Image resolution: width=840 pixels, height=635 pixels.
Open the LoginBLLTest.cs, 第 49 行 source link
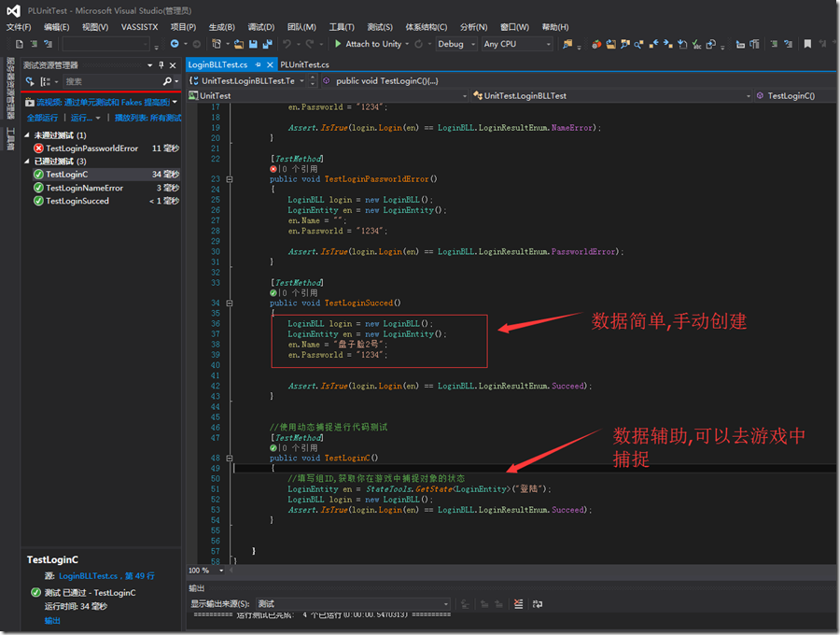pos(106,576)
